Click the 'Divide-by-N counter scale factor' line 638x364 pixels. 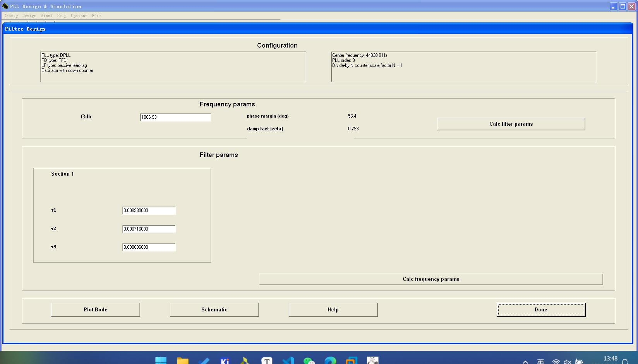pyautogui.click(x=367, y=65)
